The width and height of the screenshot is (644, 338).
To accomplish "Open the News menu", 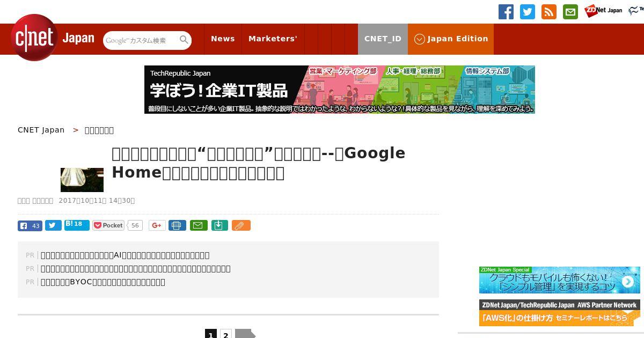I will coord(223,39).
